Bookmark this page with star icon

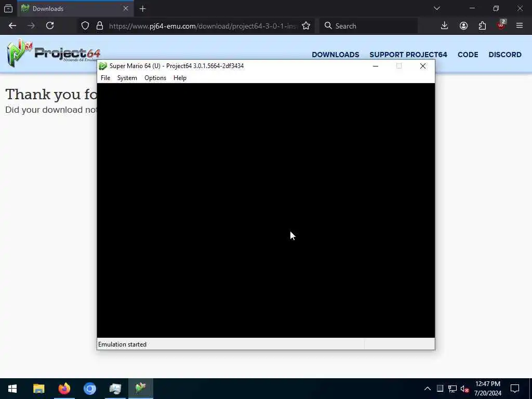click(x=305, y=26)
